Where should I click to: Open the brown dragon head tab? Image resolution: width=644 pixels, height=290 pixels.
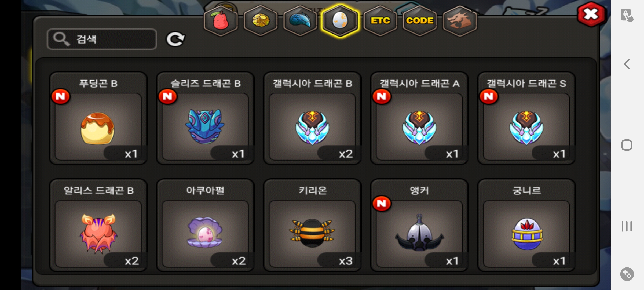tap(460, 21)
